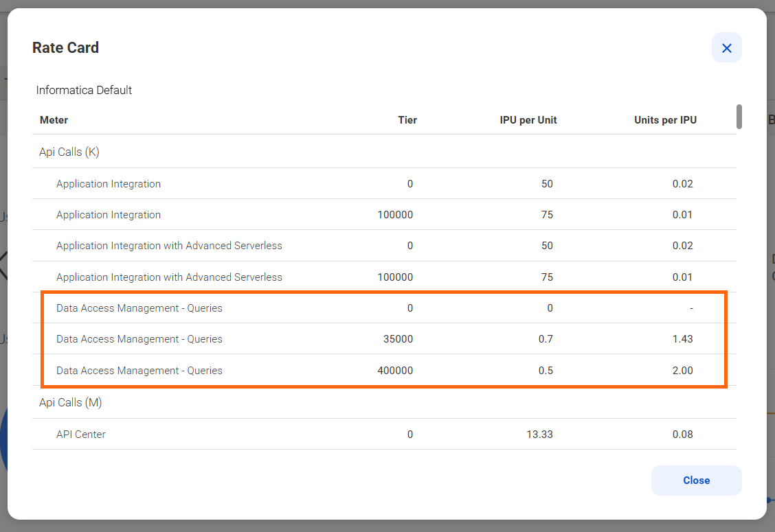Click the IPU per Unit column header
This screenshot has height=532, width=775.
(x=528, y=120)
